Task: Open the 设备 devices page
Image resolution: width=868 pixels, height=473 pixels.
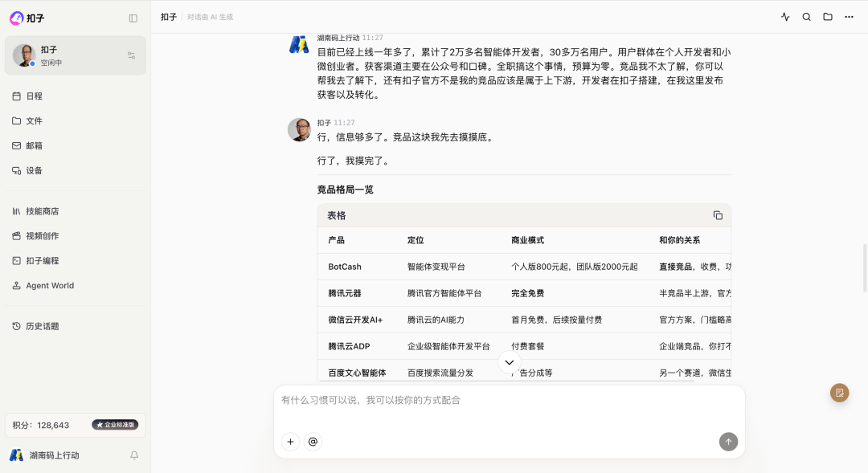Action: pyautogui.click(x=76, y=170)
